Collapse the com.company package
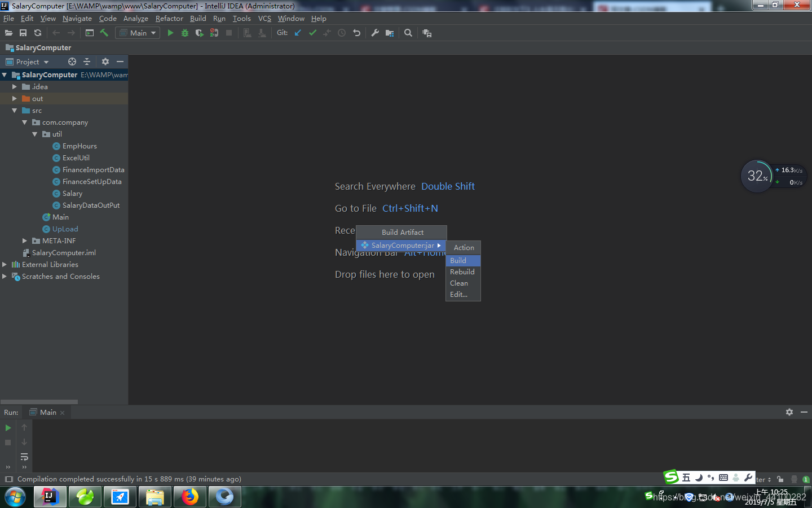This screenshot has height=508, width=812. 25,122
